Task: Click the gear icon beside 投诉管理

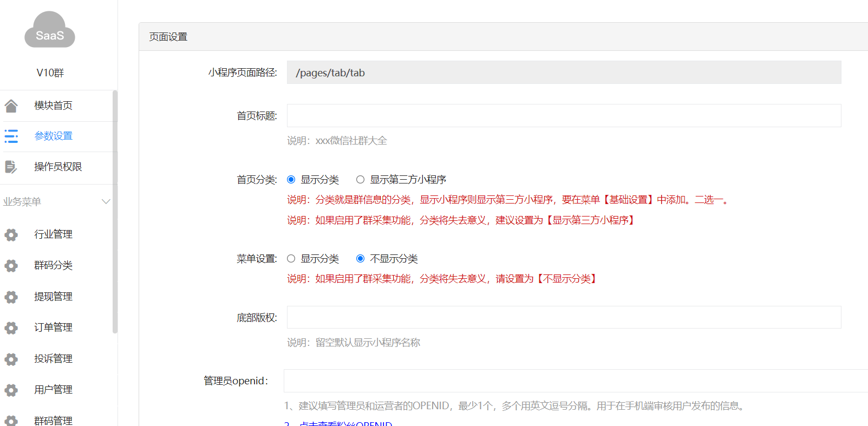Action: click(11, 359)
